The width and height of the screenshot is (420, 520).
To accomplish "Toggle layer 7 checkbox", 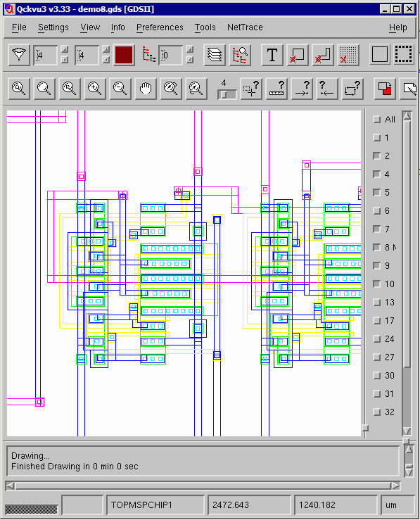I will 377,229.
